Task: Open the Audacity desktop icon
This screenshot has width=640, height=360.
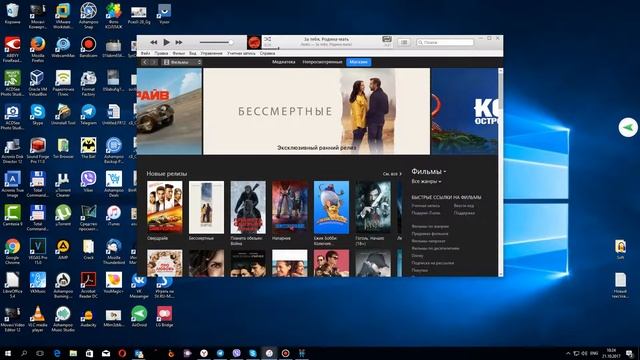Action: (x=88, y=316)
